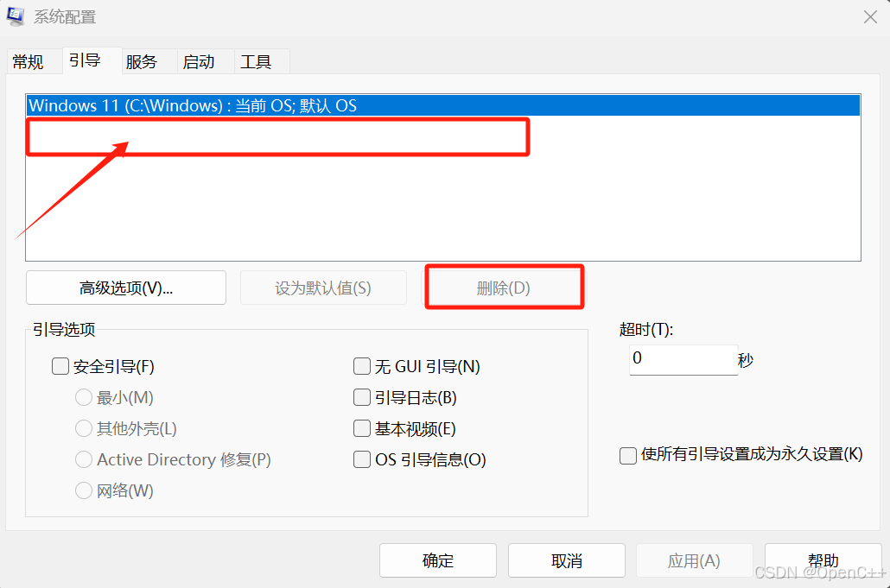Screen dimensions: 890x588
Task: Click the 设为默认值(S) button
Action: click(x=323, y=288)
